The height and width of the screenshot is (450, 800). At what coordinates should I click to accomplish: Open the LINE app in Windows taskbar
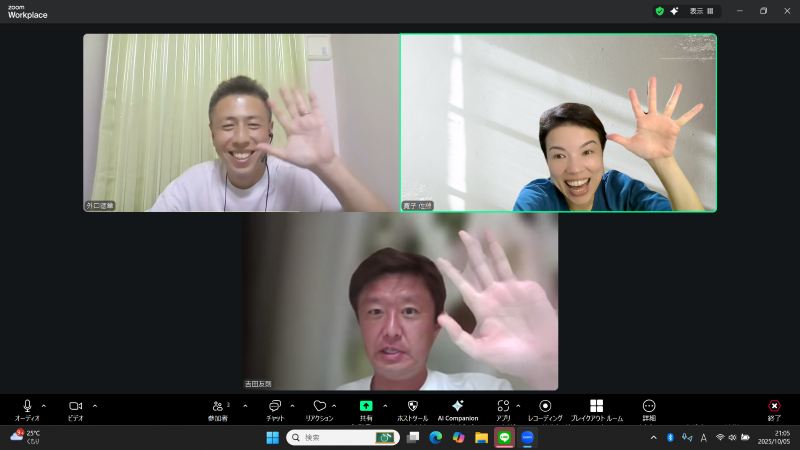[x=504, y=437]
